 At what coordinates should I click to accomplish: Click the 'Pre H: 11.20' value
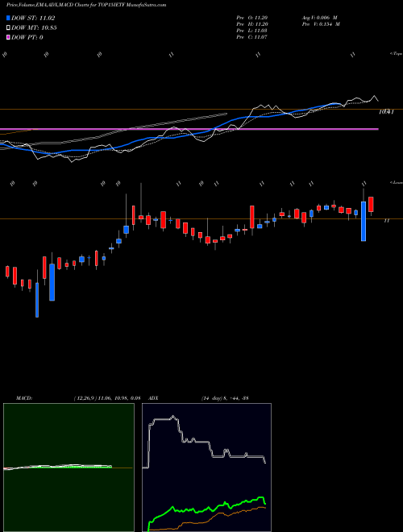[x=252, y=24]
